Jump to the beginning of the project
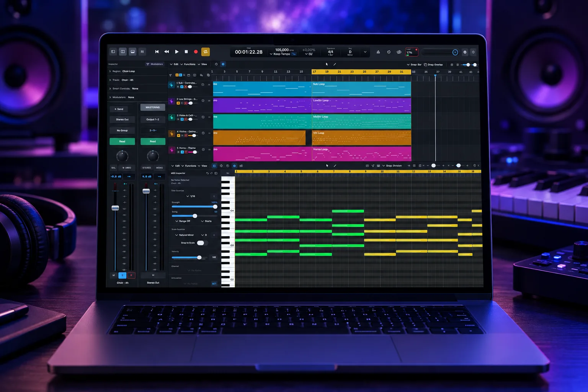588x392 pixels. [157, 52]
